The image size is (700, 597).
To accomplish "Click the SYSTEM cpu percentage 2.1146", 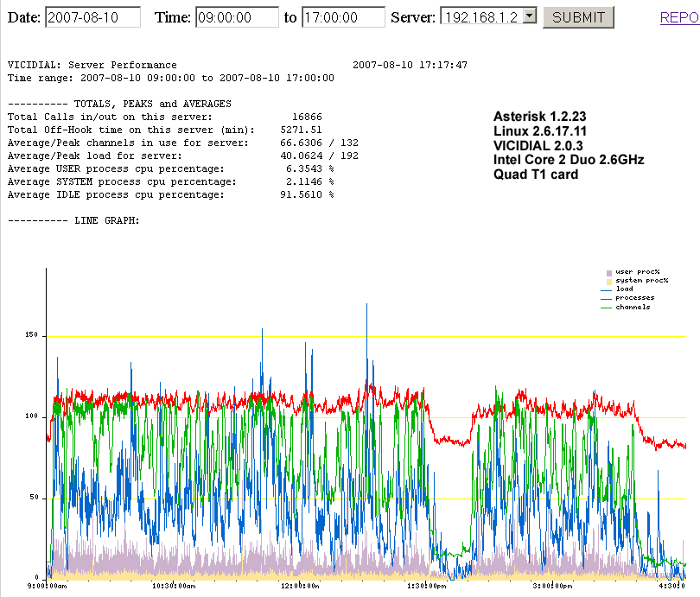I will point(304,181).
